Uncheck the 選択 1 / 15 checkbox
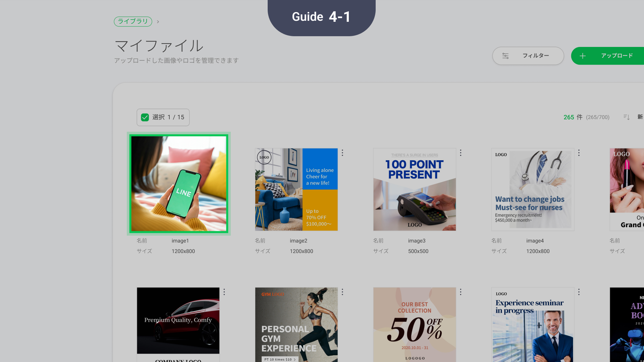The image size is (644, 362). pos(145,117)
